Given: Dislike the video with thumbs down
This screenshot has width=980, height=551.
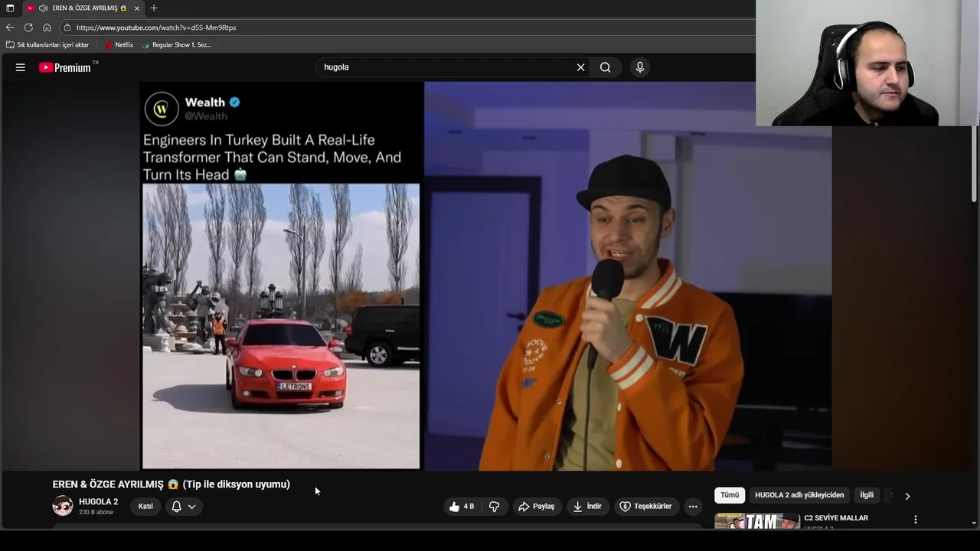Looking at the screenshot, I should (x=494, y=507).
